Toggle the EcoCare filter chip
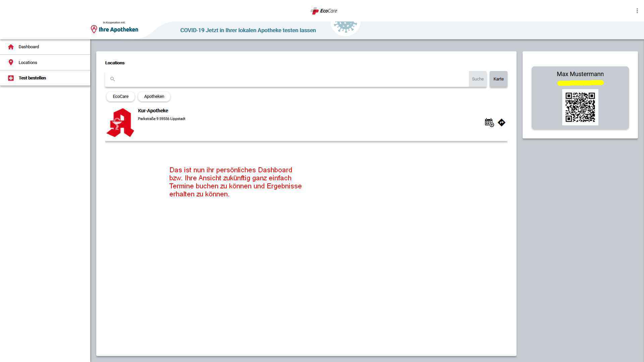Screen dimensions: 644x362 click(x=120, y=97)
